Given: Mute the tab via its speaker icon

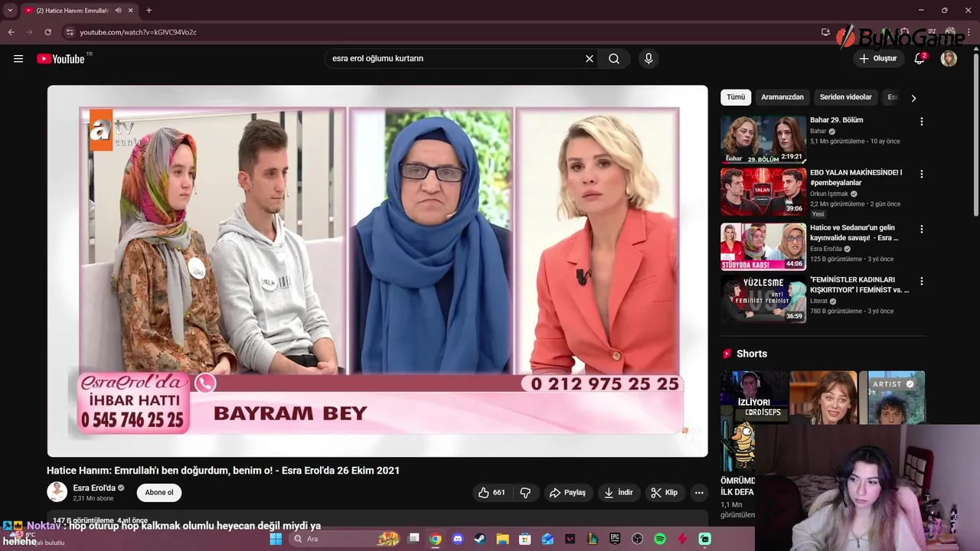Looking at the screenshot, I should tap(118, 10).
